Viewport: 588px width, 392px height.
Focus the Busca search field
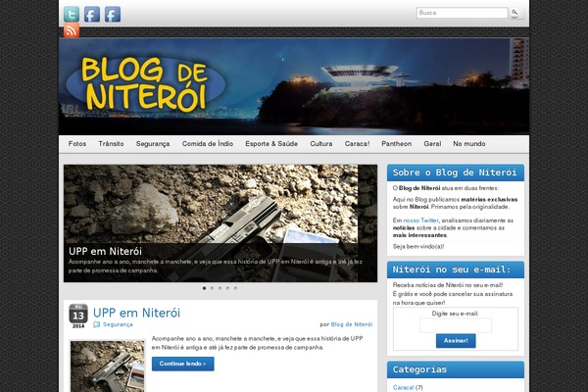click(462, 13)
